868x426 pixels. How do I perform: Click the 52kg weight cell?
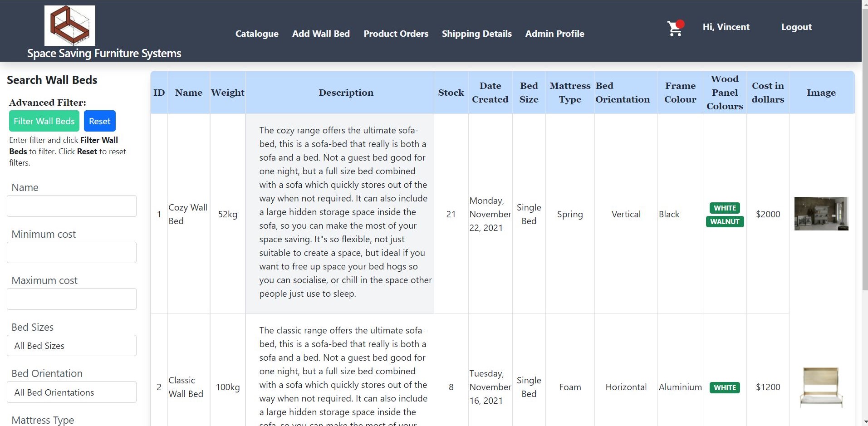(x=228, y=214)
